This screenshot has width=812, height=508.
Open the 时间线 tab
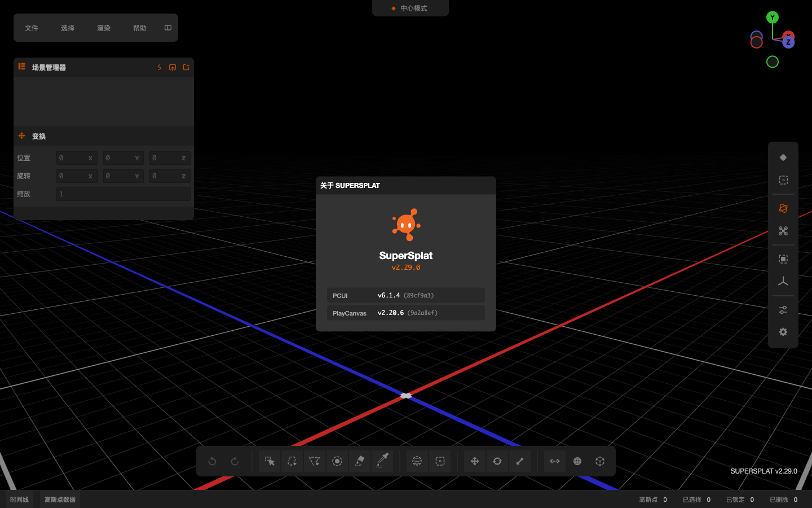pyautogui.click(x=19, y=500)
